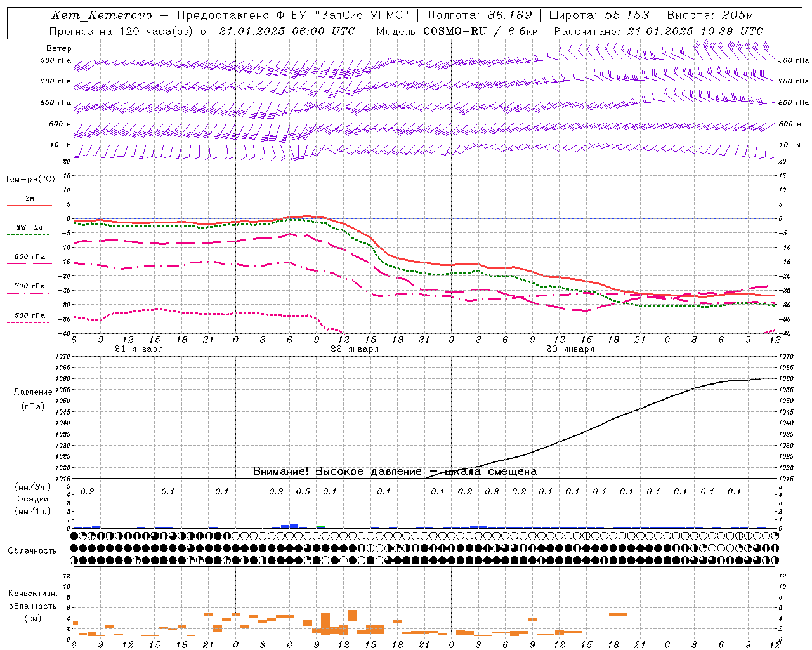The image size is (812, 650).
Task: Select the "Высота: 205м" elevation text
Action: point(710,15)
